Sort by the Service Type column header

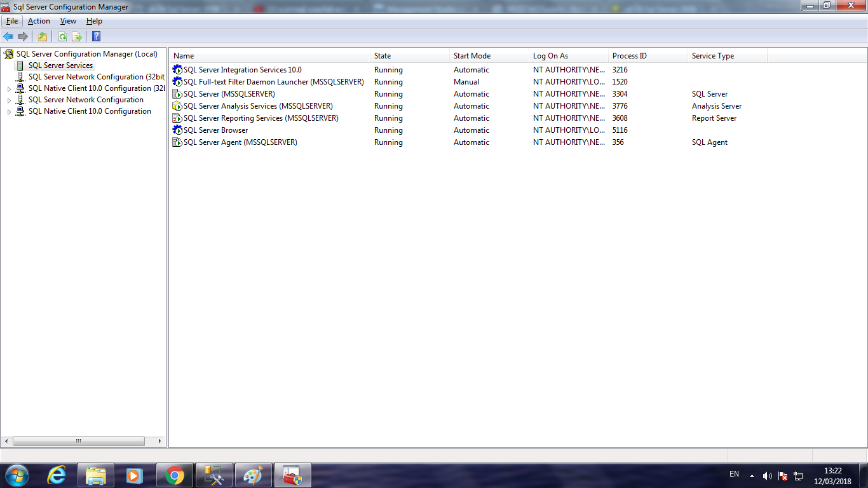[728, 56]
